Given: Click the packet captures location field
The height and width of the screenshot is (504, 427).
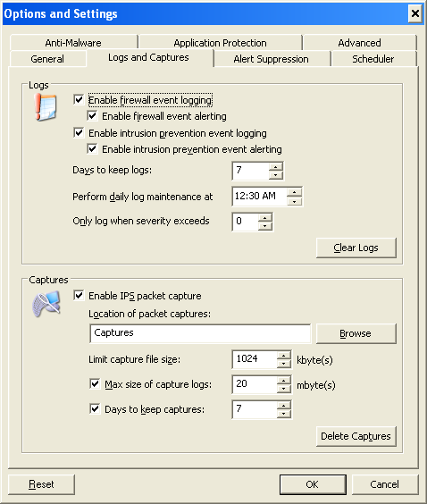Looking at the screenshot, I should tap(200, 333).
